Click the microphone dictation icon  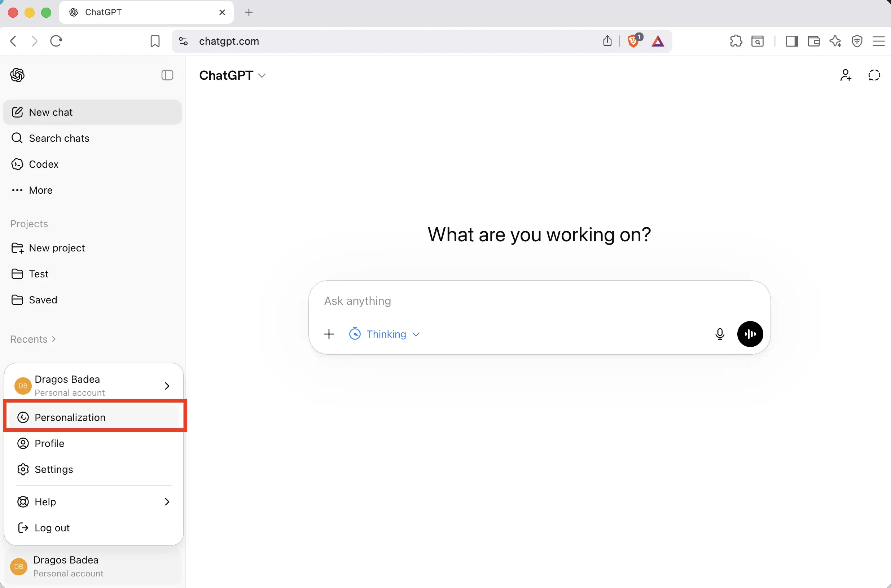pyautogui.click(x=720, y=334)
